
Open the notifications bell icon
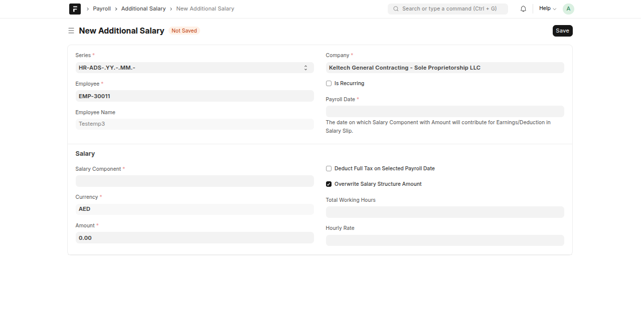coord(523,9)
